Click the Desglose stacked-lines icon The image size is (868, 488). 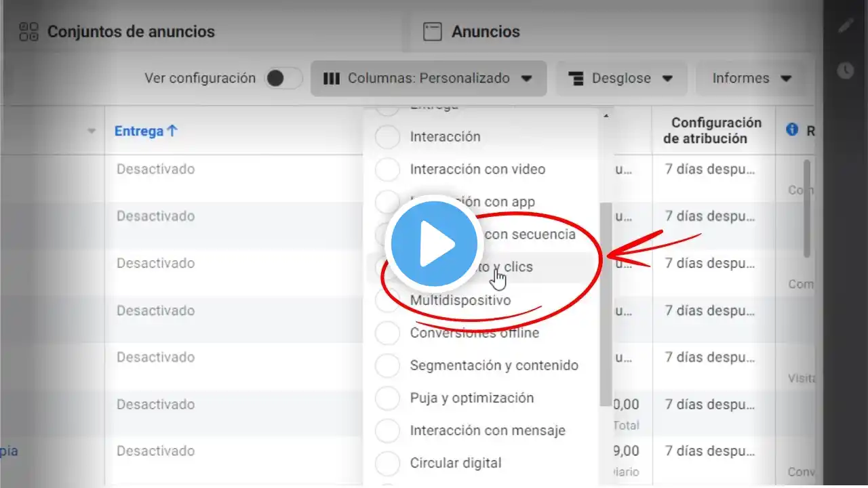[576, 79]
